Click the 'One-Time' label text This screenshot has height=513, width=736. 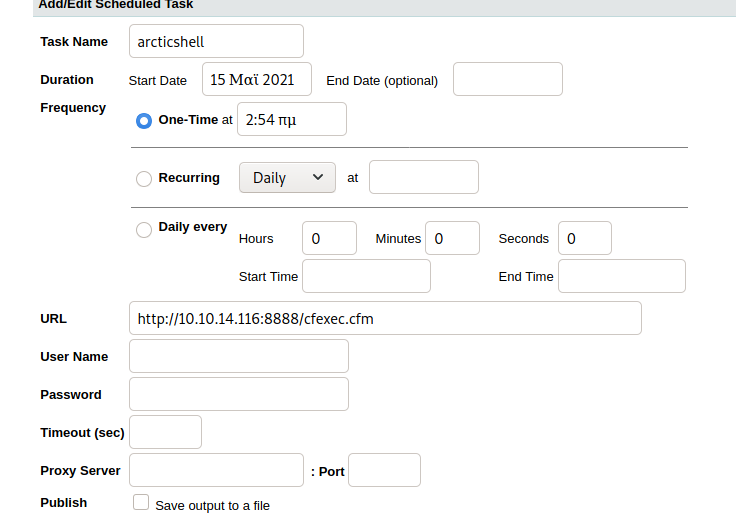coord(188,120)
